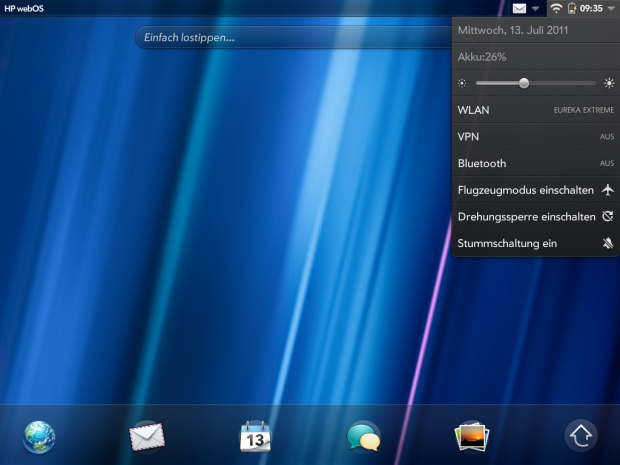The image size is (620, 465).
Task: Click the rotation lock icon
Action: pos(608,216)
